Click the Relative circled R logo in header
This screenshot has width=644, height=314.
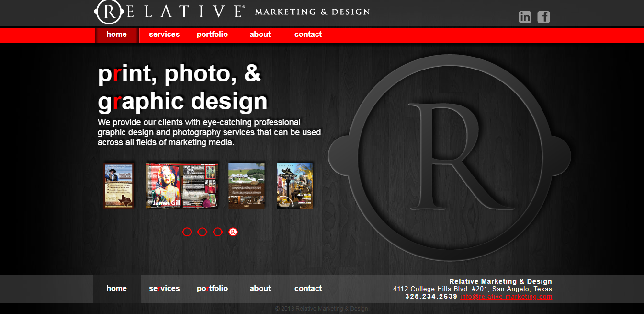click(x=110, y=12)
